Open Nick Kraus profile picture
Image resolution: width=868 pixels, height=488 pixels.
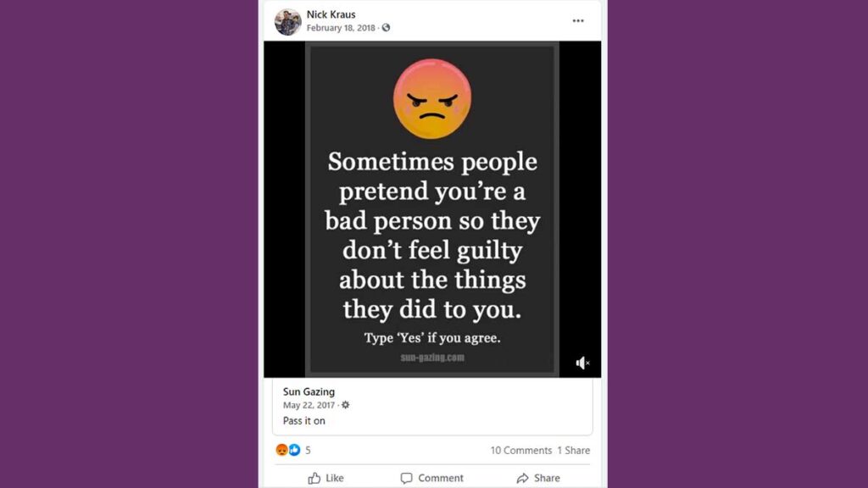(288, 21)
